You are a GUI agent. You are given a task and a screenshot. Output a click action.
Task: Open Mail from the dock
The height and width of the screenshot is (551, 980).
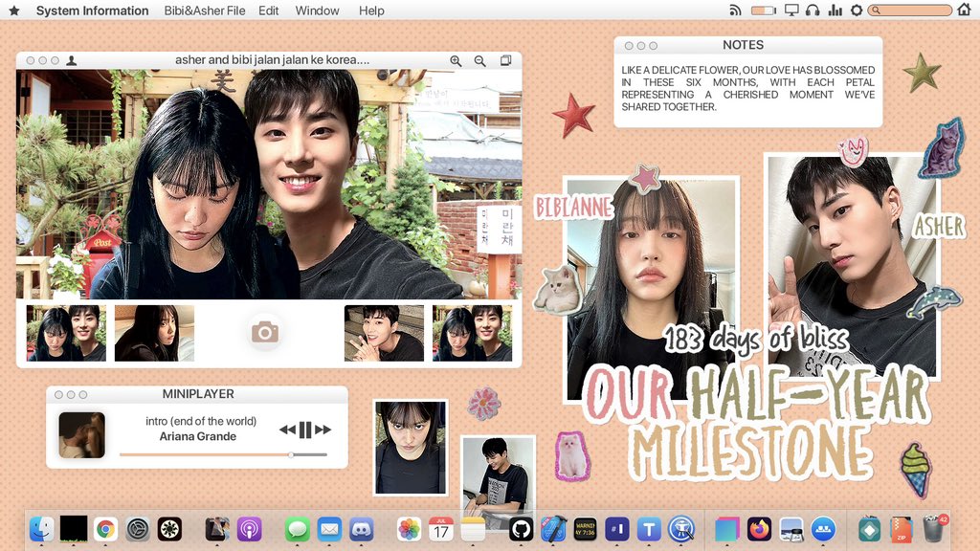(x=329, y=529)
